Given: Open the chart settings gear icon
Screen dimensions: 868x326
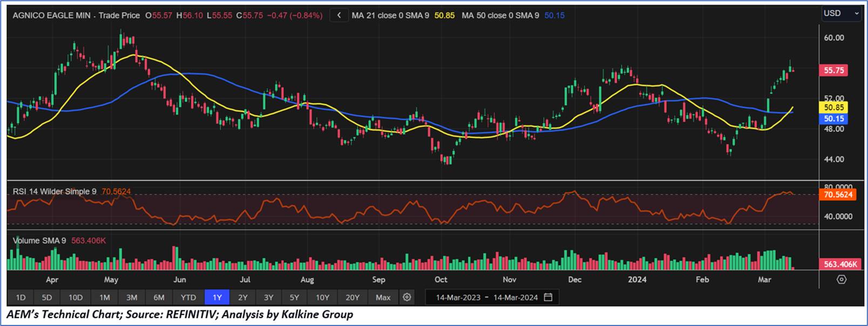Looking at the screenshot, I should pyautogui.click(x=407, y=297).
